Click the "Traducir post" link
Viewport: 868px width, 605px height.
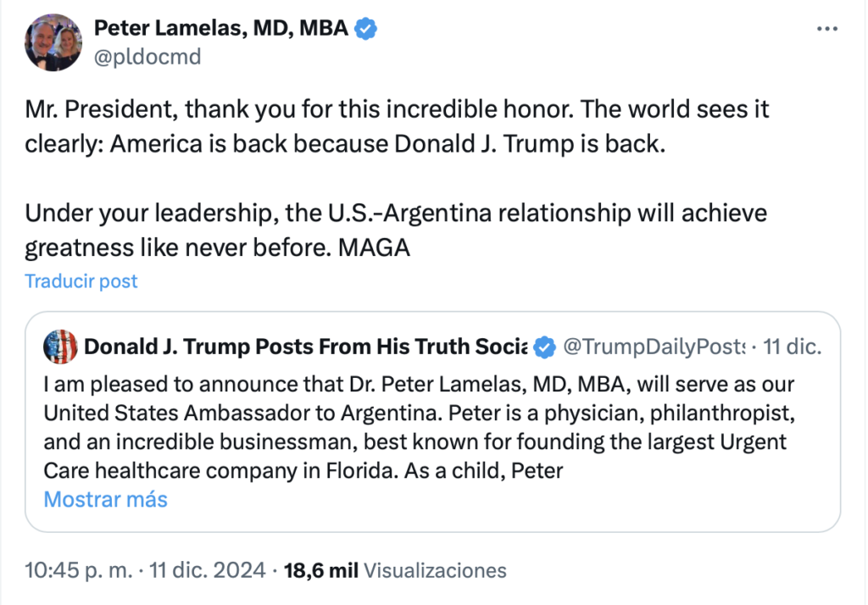(81, 281)
